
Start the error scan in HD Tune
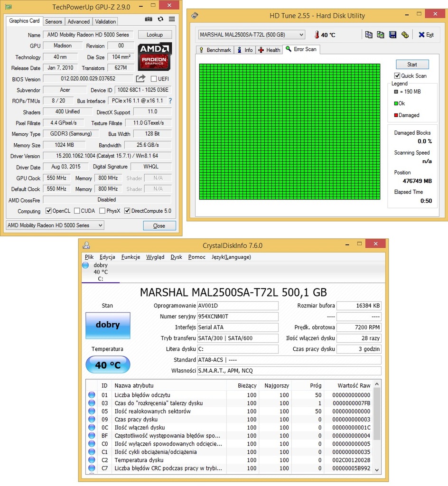click(412, 65)
